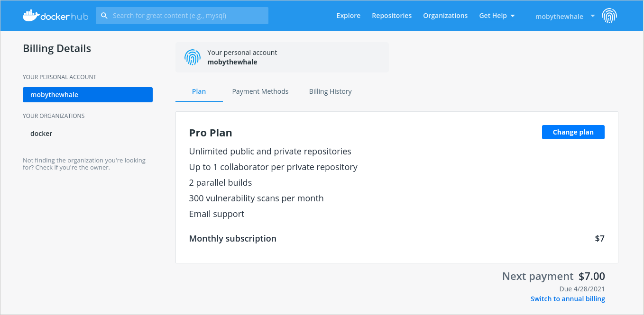Click the personal account info card

coord(282,57)
